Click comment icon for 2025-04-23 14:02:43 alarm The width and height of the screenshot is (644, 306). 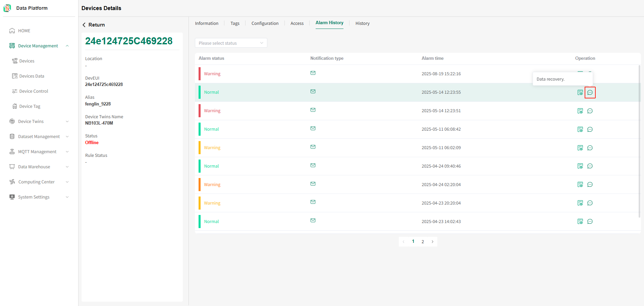tap(590, 221)
